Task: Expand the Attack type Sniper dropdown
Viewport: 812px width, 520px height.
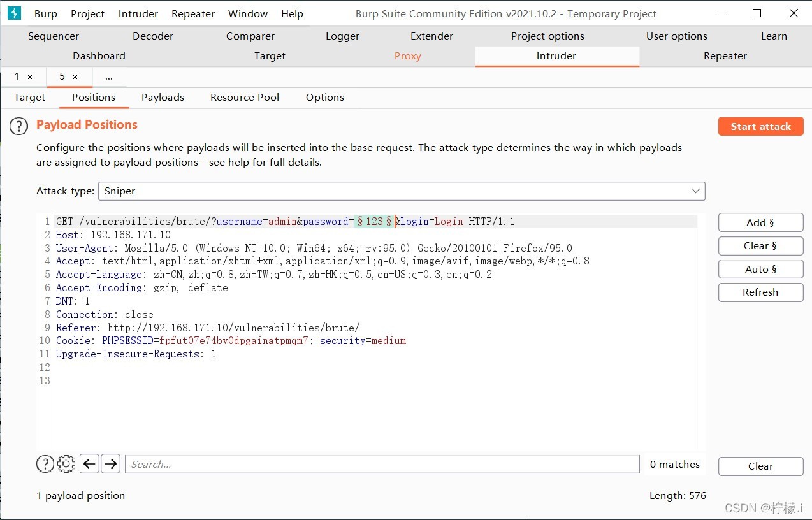Action: coord(402,191)
